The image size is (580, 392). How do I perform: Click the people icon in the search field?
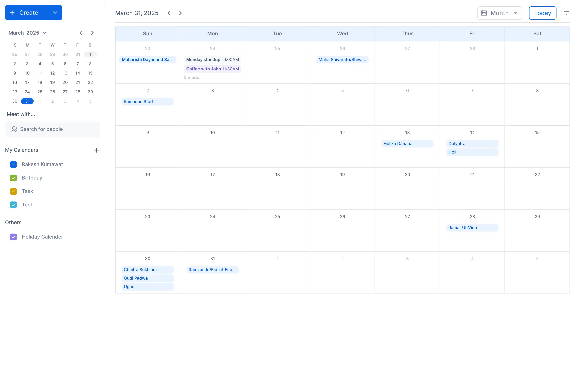pyautogui.click(x=14, y=129)
